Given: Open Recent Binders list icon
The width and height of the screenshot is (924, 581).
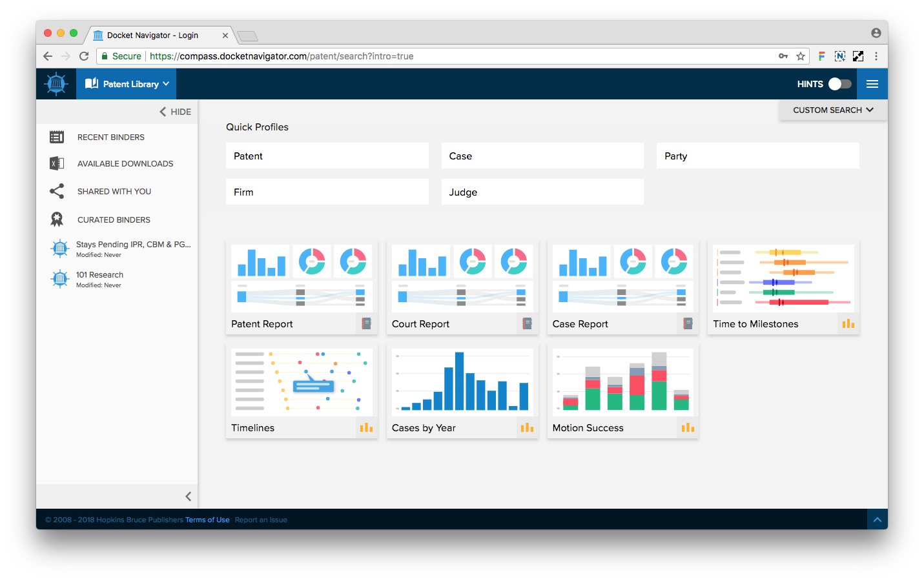Looking at the screenshot, I should coord(57,137).
